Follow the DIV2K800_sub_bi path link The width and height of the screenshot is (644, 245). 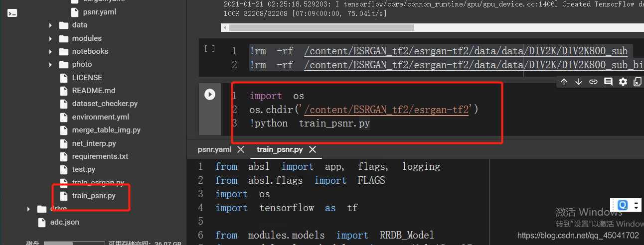[x=474, y=65]
